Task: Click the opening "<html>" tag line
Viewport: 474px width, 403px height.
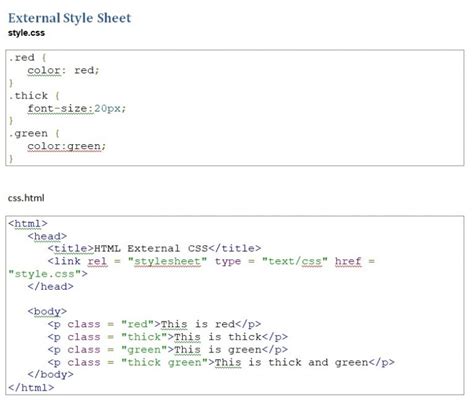Action: point(28,224)
